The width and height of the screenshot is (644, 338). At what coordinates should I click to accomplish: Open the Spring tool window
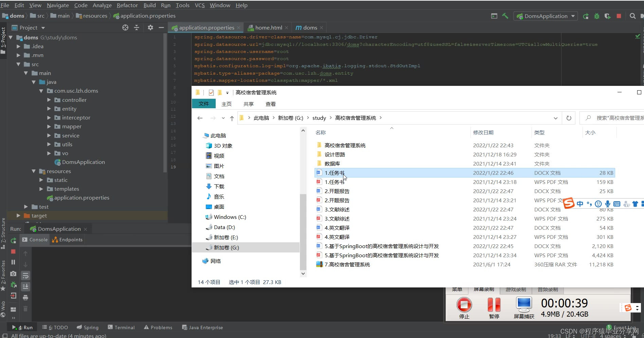88,327
